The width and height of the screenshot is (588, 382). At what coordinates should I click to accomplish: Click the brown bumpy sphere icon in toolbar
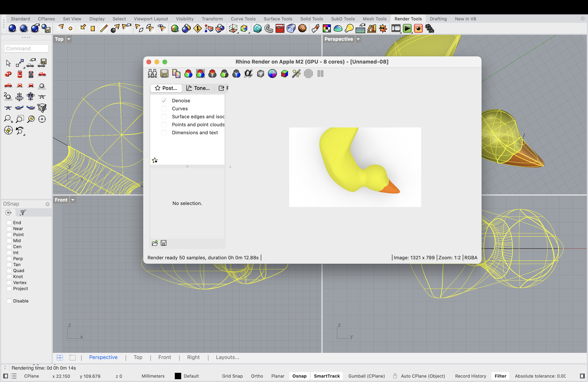[x=302, y=29]
